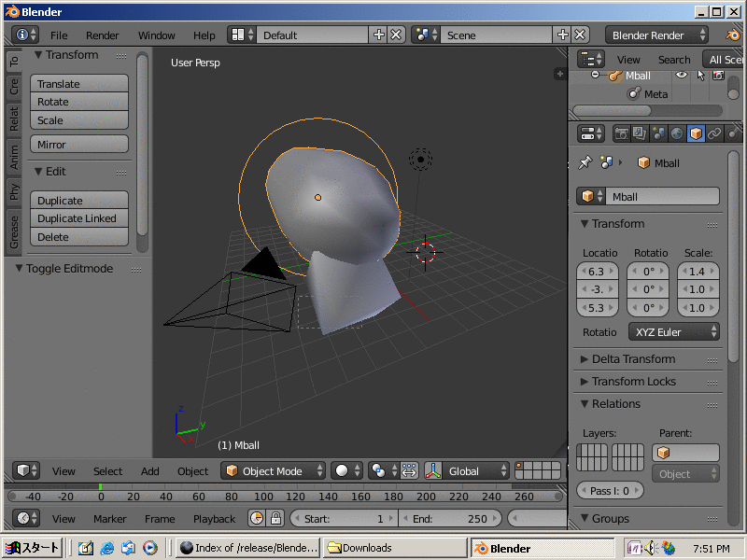The image size is (747, 560).
Task: Click the Meta data icon in outliner
Action: pyautogui.click(x=634, y=94)
